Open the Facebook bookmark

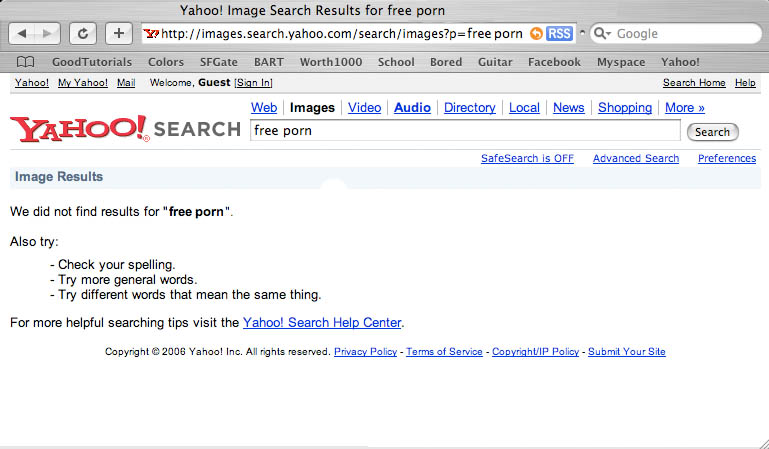(554, 62)
